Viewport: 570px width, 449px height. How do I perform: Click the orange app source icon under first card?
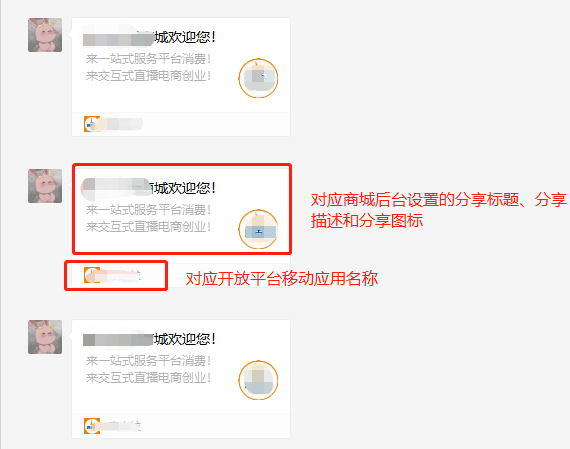pos(92,124)
